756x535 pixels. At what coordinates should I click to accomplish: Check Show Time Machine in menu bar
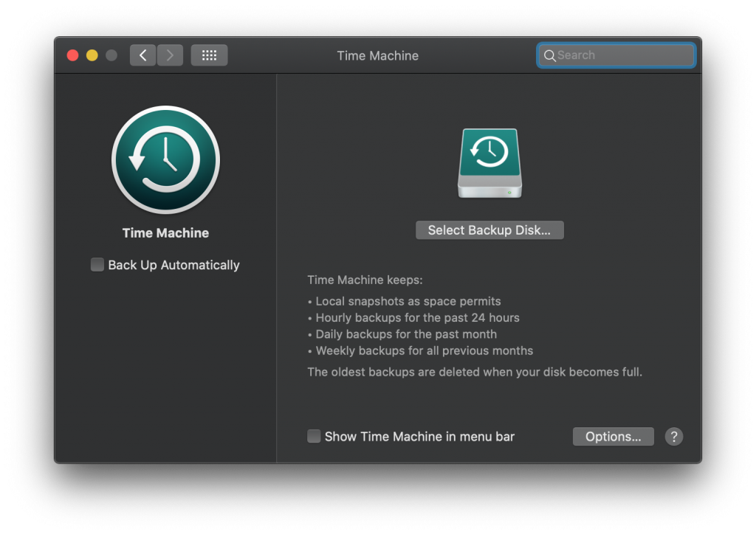point(314,436)
